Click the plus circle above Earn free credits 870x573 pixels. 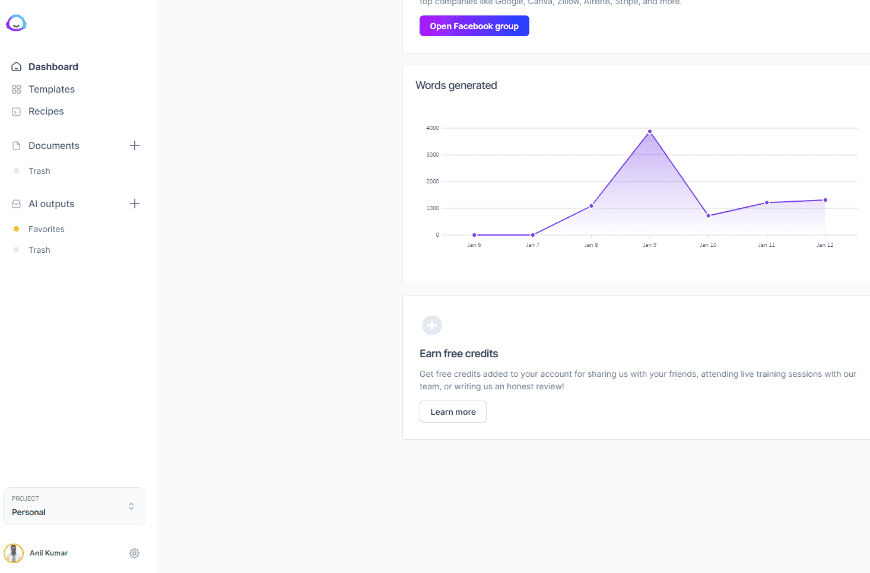432,325
